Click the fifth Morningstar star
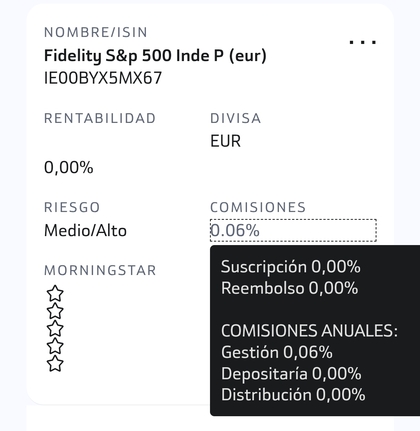 [x=55, y=364]
